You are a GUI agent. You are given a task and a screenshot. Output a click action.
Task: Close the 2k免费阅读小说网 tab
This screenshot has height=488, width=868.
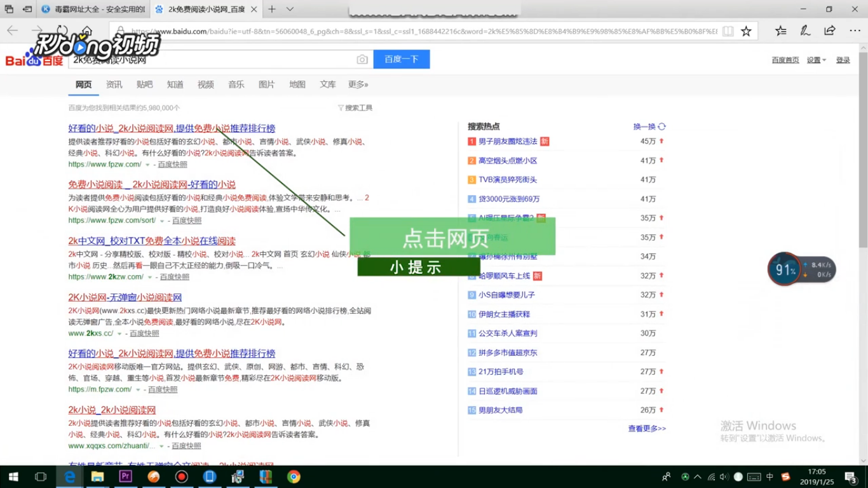tap(254, 9)
